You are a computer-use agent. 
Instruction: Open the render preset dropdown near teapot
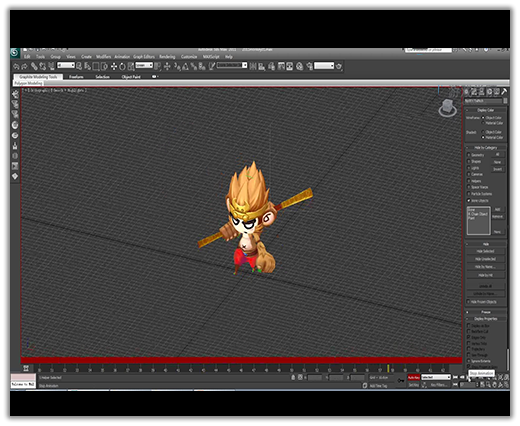(324, 66)
